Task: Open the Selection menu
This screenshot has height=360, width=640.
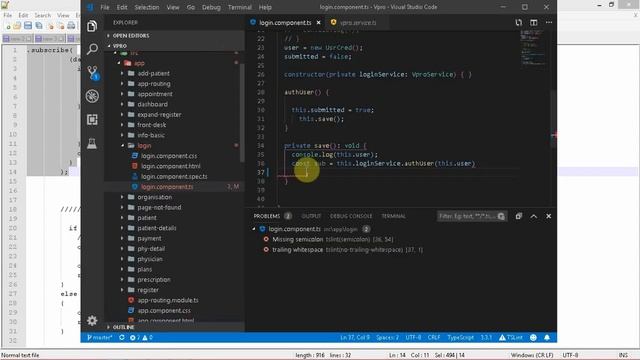Action: point(147,7)
